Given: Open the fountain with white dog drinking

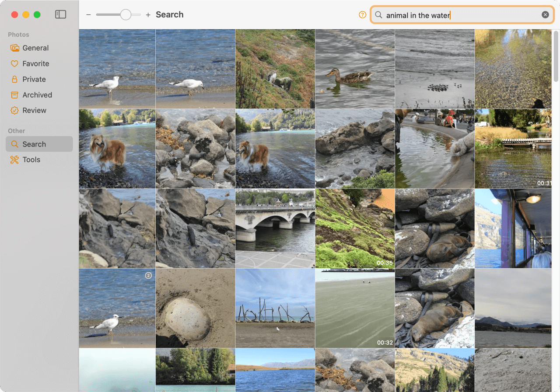Looking at the screenshot, I should tap(435, 149).
